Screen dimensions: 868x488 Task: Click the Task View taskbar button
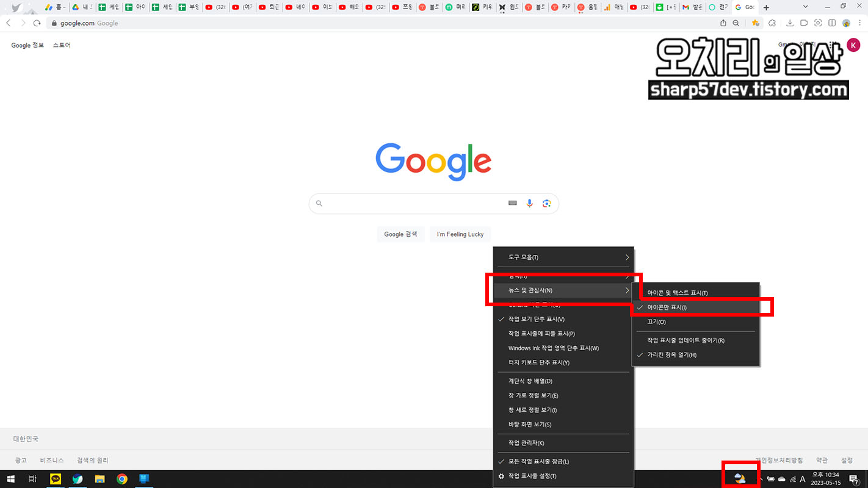[32, 479]
